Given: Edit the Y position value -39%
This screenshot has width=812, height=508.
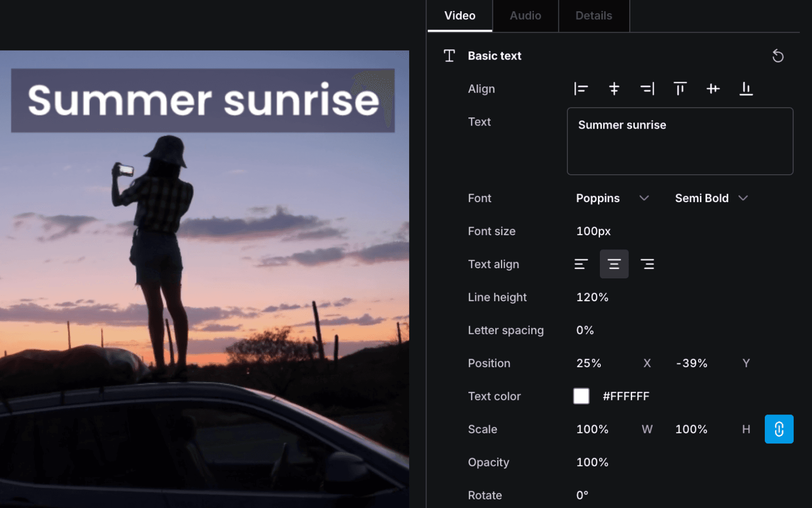Looking at the screenshot, I should (692, 363).
